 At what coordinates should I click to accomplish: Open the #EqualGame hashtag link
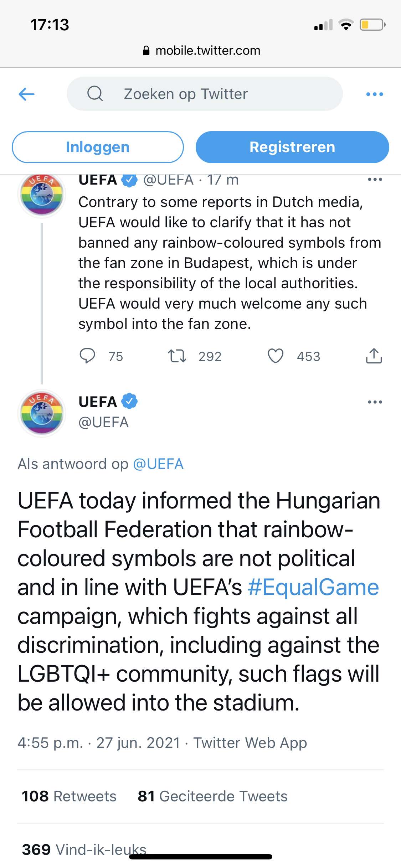pos(313,587)
